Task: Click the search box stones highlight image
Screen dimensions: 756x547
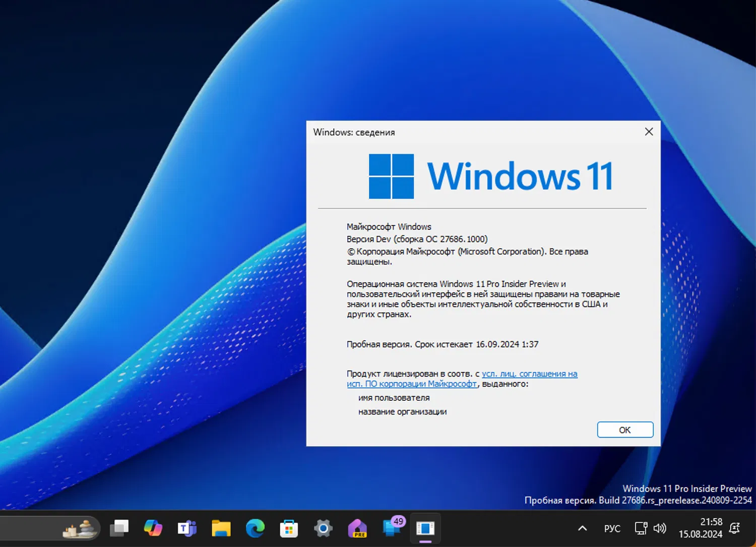Action: [80, 528]
